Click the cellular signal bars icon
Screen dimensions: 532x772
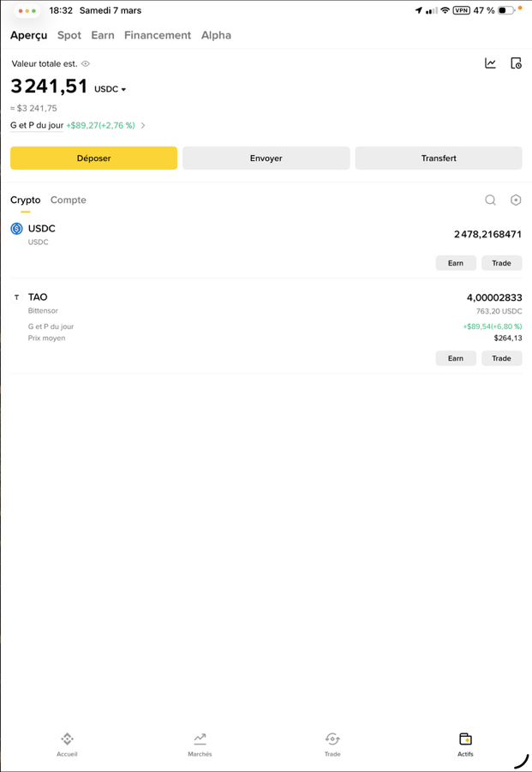[x=432, y=10]
